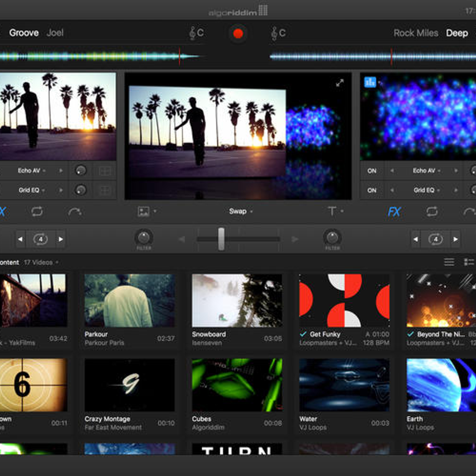Image resolution: width=476 pixels, height=476 pixels.
Task: Click previous-effect arrow beside right Grid EQ
Action: click(392, 190)
